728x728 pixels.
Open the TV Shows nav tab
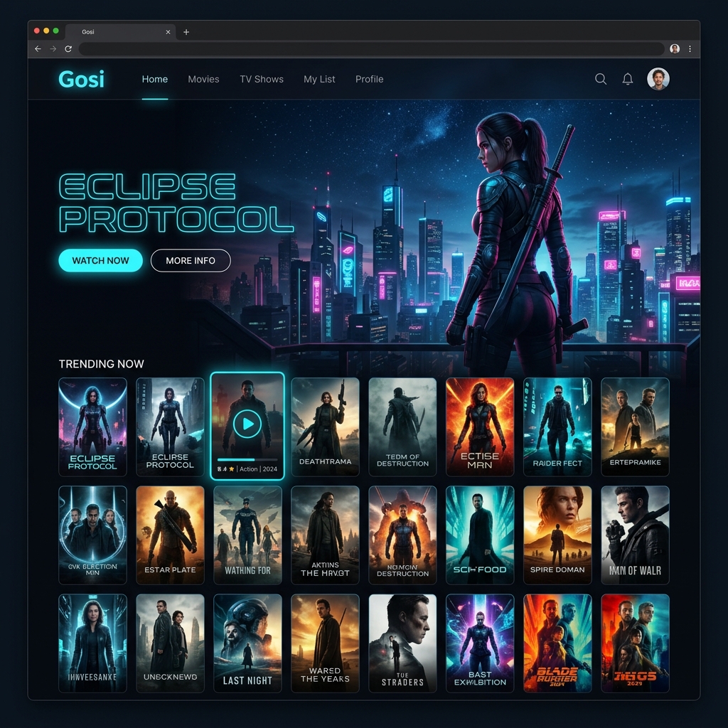pyautogui.click(x=262, y=80)
